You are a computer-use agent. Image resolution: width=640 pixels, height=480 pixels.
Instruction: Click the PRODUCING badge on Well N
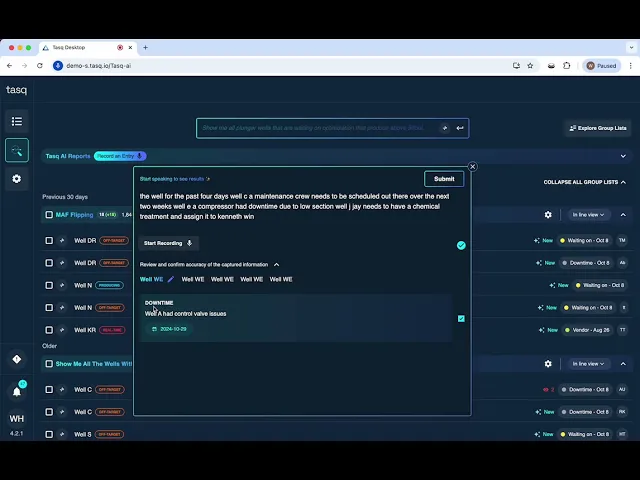[x=109, y=285]
